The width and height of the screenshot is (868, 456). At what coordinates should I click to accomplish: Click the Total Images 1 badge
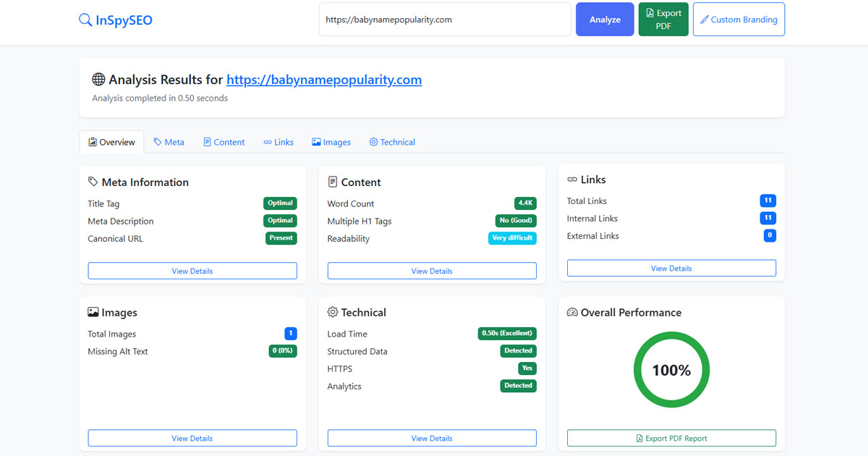point(291,334)
